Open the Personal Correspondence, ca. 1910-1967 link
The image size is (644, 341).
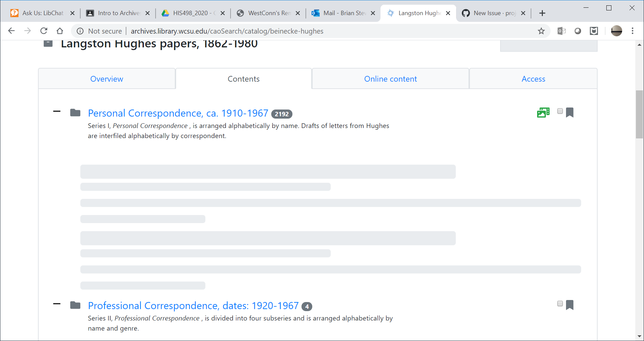(178, 113)
